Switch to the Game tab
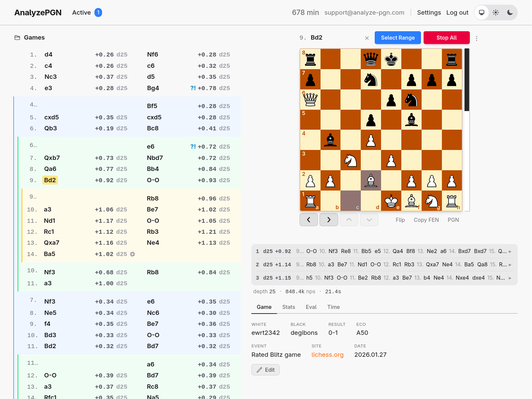The height and width of the screenshot is (399, 532). (264, 307)
